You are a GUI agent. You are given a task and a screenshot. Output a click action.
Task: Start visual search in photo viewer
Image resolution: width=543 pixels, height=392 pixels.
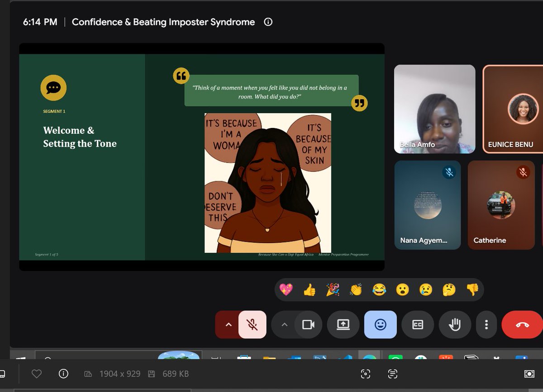pyautogui.click(x=366, y=374)
